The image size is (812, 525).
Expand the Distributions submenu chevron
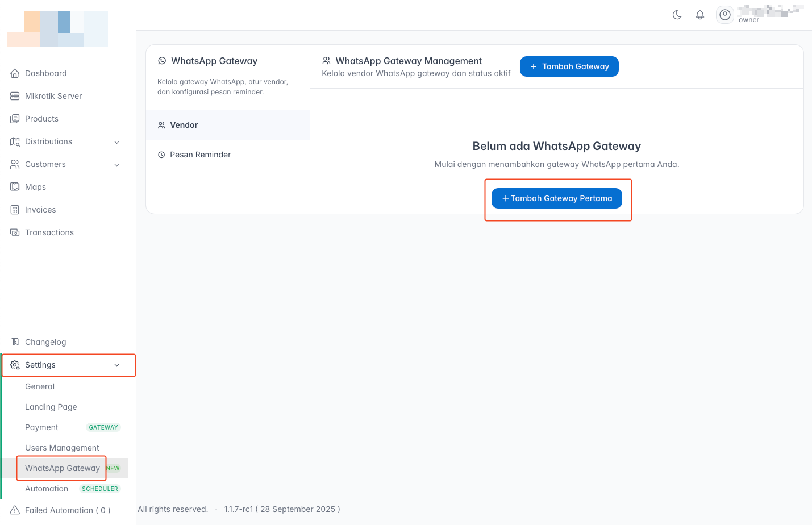[x=117, y=142]
